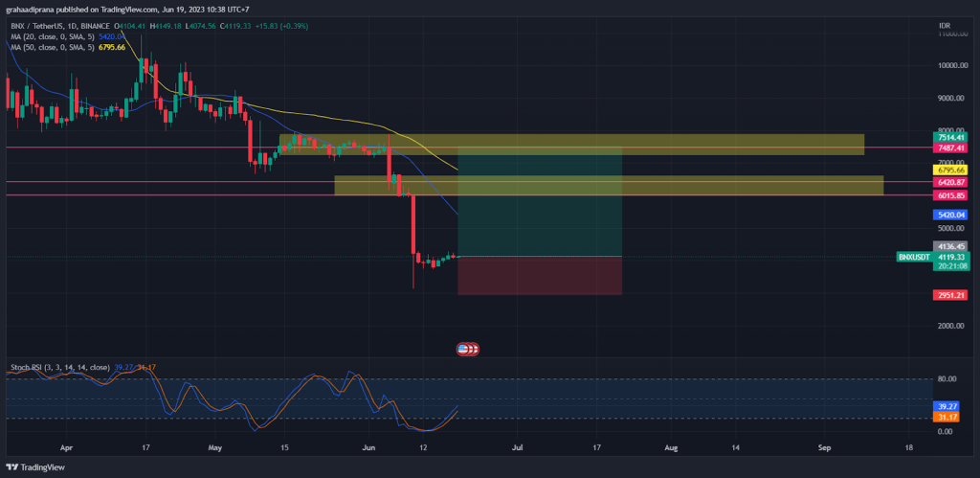This screenshot has height=478, width=980.
Task: Click the MA 20 indicator legend
Action: coord(68,36)
